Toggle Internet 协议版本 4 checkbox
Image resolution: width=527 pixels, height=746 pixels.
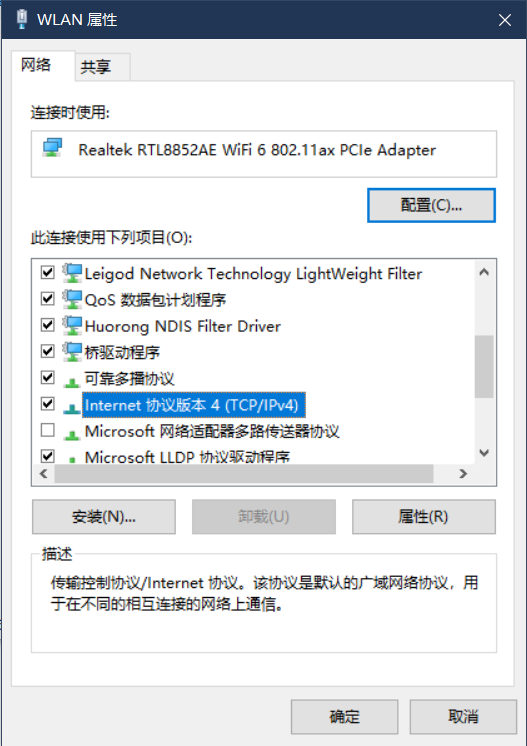[48, 404]
